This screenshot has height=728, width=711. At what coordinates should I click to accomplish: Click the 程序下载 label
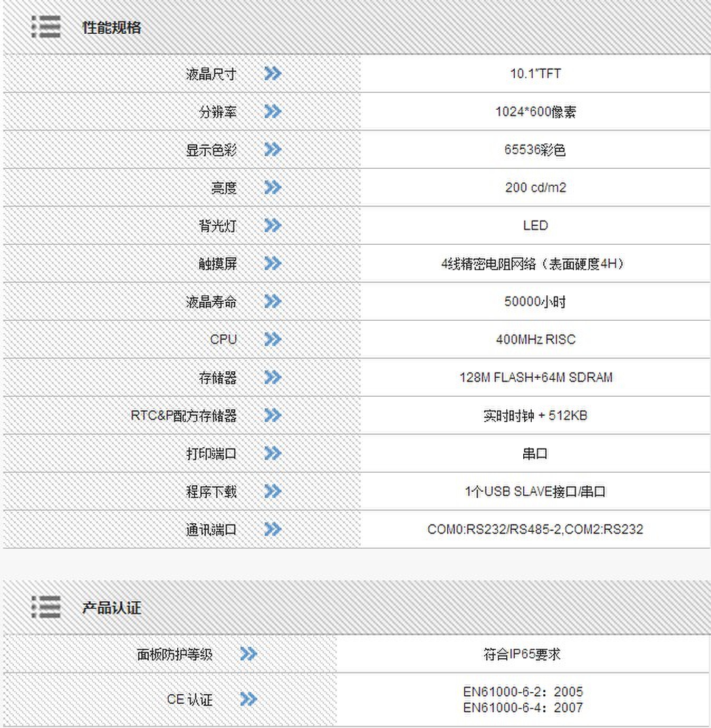pyautogui.click(x=211, y=492)
